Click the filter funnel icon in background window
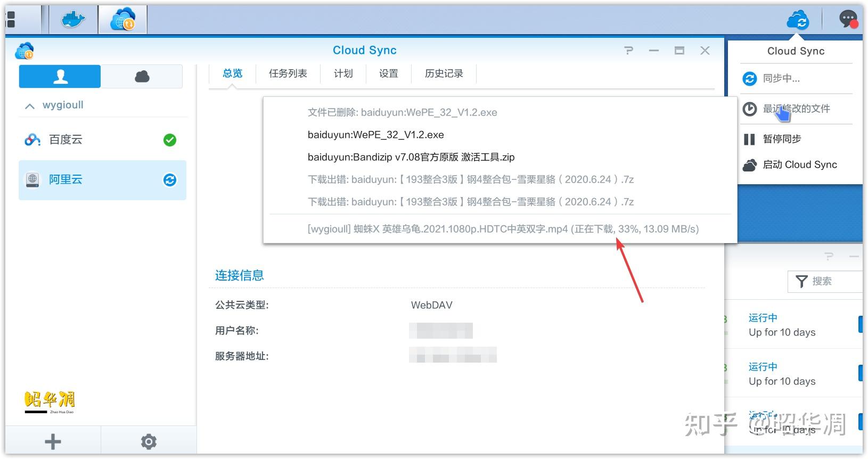Screen dimensions: 868x459 801,281
